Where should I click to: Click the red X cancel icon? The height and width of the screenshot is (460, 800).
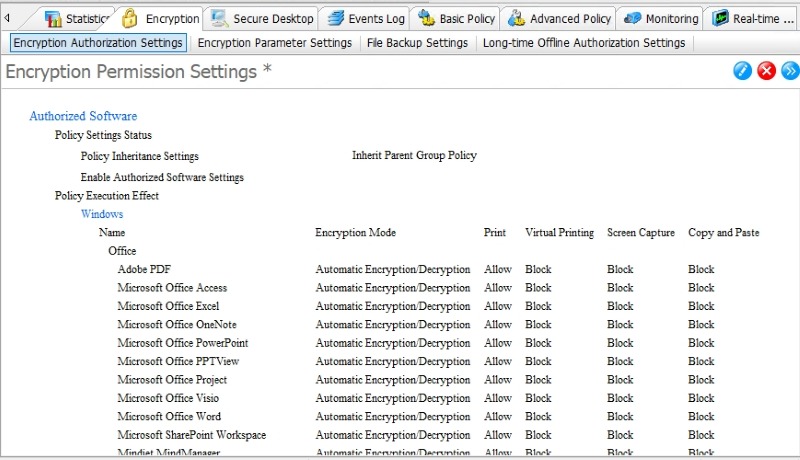[x=766, y=70]
